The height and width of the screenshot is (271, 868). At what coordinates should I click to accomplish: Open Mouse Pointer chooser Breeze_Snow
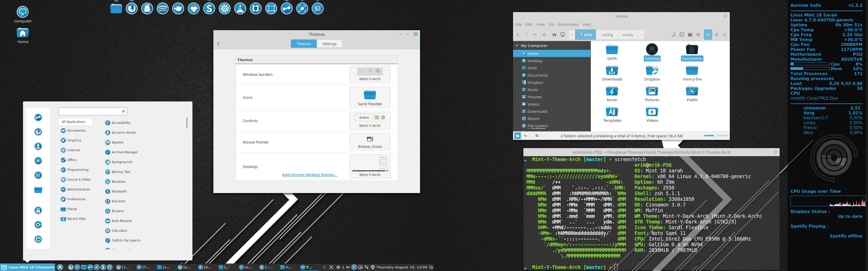pos(370,142)
